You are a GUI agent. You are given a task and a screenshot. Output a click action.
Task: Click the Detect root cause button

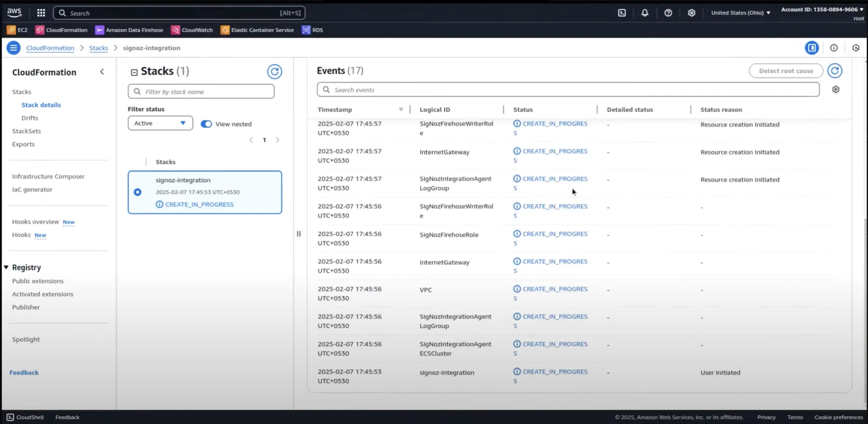coord(786,71)
